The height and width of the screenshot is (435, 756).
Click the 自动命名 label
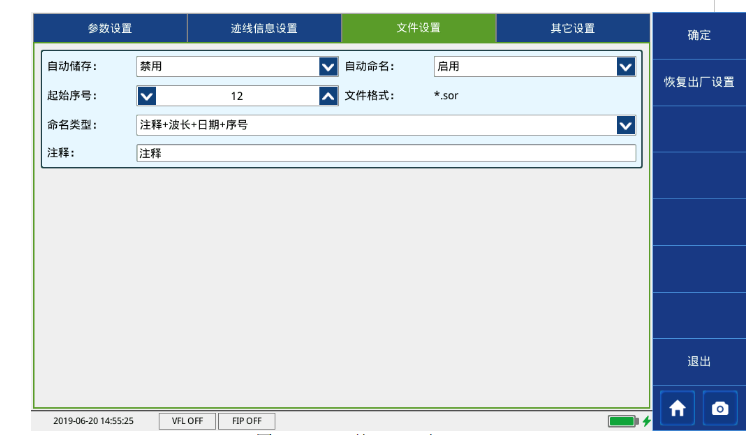pos(369,67)
